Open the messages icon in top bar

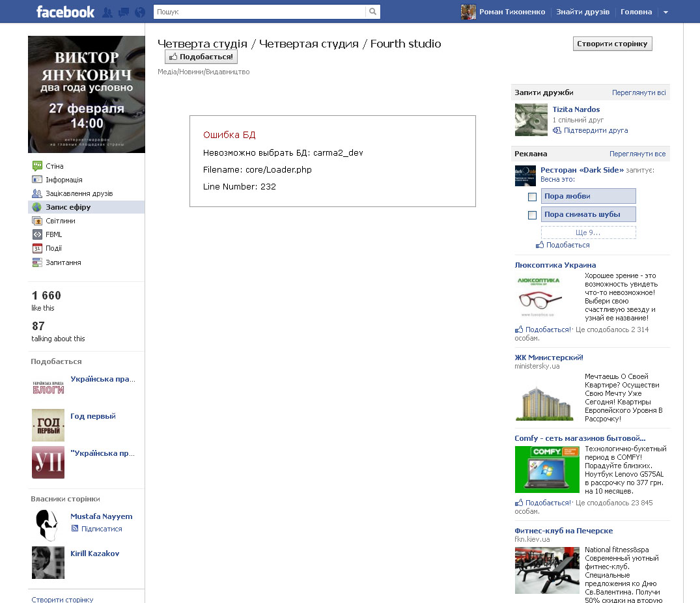click(x=123, y=12)
